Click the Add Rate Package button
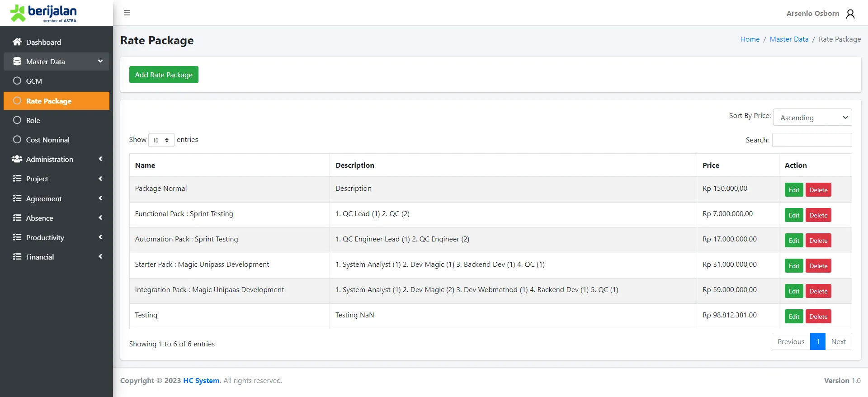Viewport: 868px width, 397px height. coord(164,75)
